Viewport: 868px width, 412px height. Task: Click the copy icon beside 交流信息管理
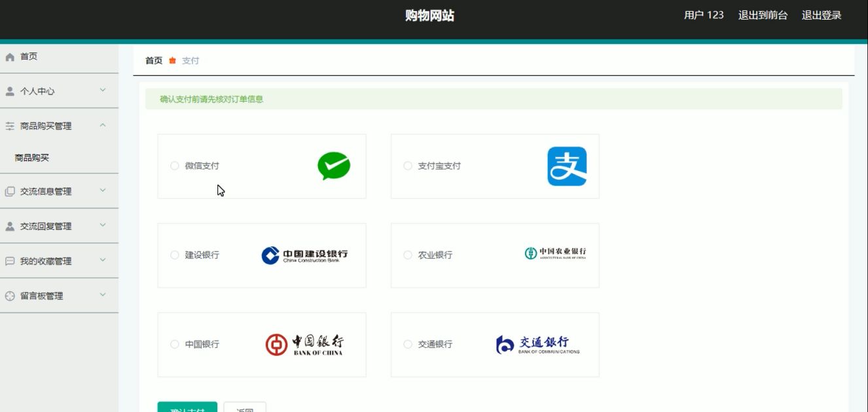[10, 192]
